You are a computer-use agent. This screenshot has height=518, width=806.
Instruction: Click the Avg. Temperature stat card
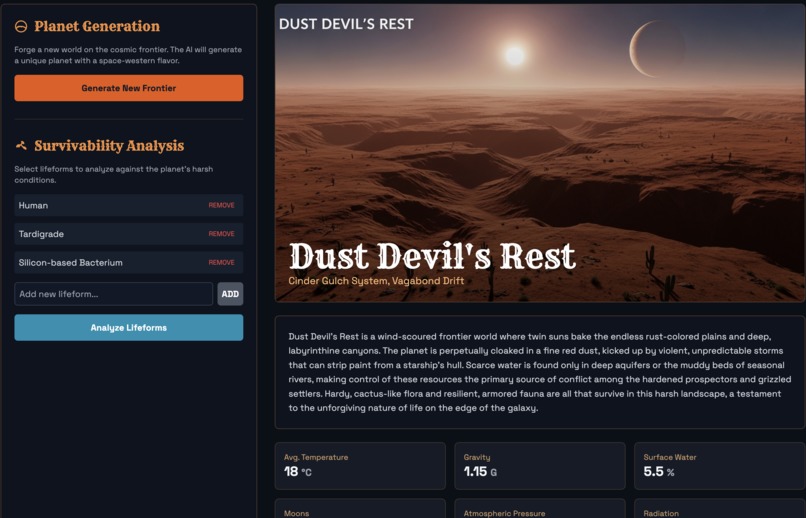tap(360, 466)
